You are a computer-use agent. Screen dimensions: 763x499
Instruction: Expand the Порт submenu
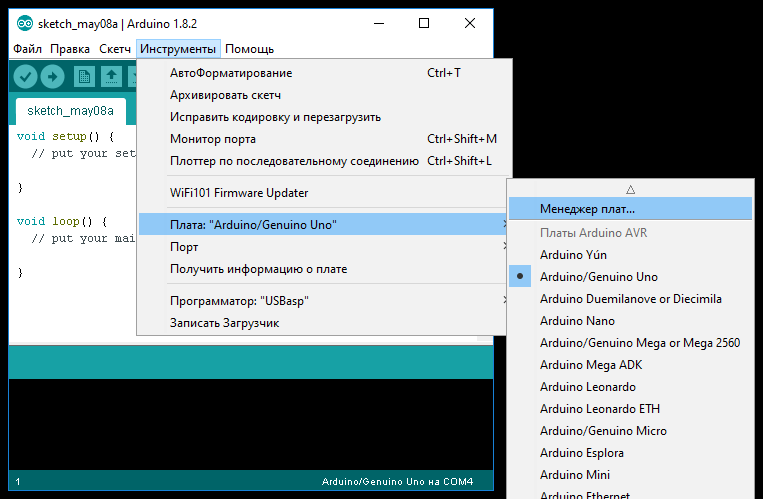tap(323, 247)
